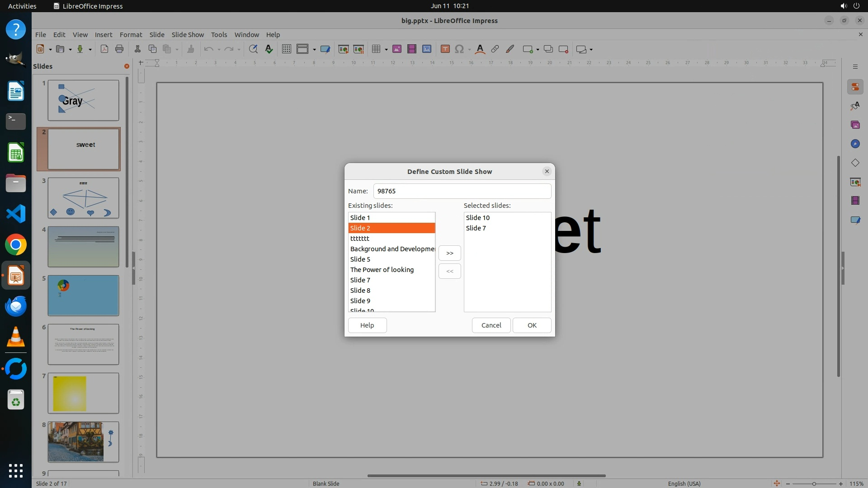Toggle the Display Grid icon
This screenshot has width=868, height=488.
(286, 49)
